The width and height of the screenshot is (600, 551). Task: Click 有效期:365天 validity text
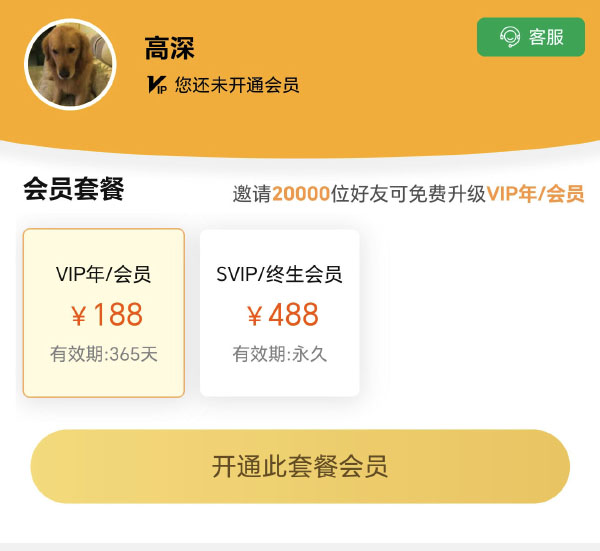[x=104, y=354]
